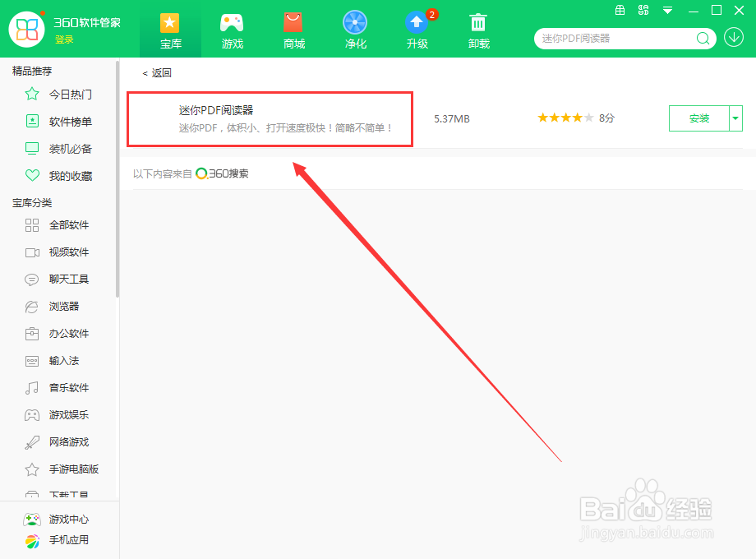Open the skin/theme icon in title bar
756x559 pixels.
coord(643,10)
